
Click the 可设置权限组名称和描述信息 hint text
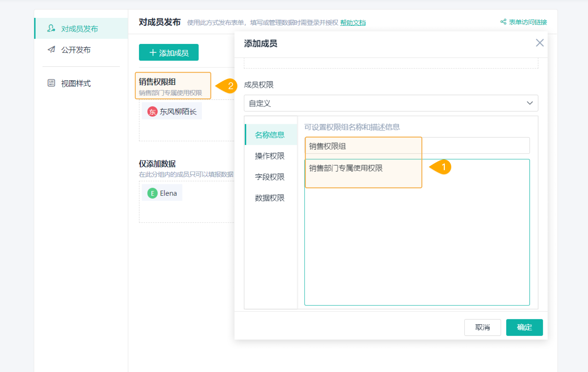click(x=352, y=127)
